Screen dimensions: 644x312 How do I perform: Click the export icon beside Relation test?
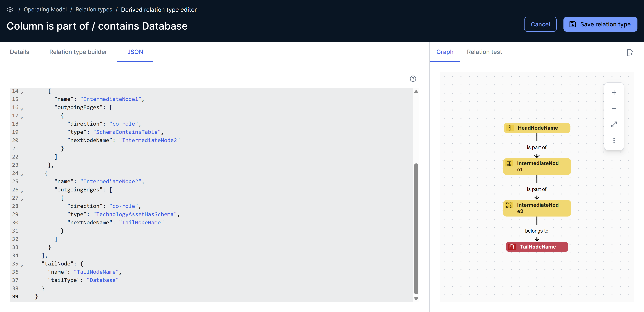[630, 53]
